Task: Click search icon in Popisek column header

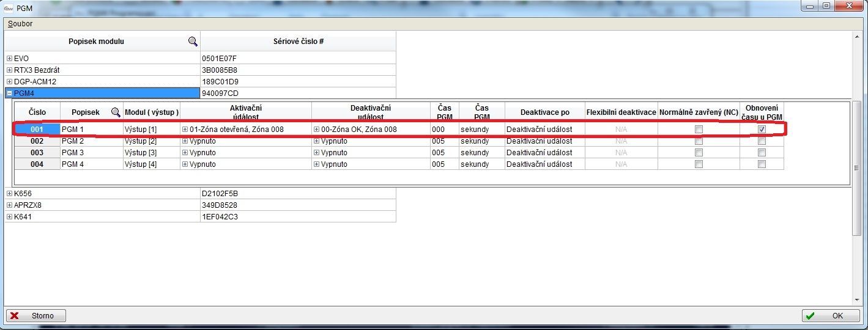Action: tap(116, 112)
